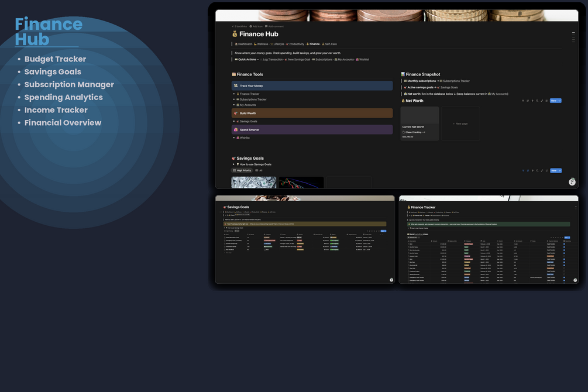Screen dimensions: 588x392
Task: Switch to the All view tab
Action: [259, 171]
